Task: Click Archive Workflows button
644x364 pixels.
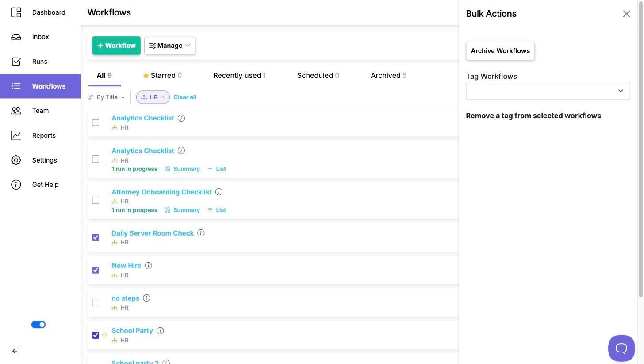Action: [x=500, y=51]
